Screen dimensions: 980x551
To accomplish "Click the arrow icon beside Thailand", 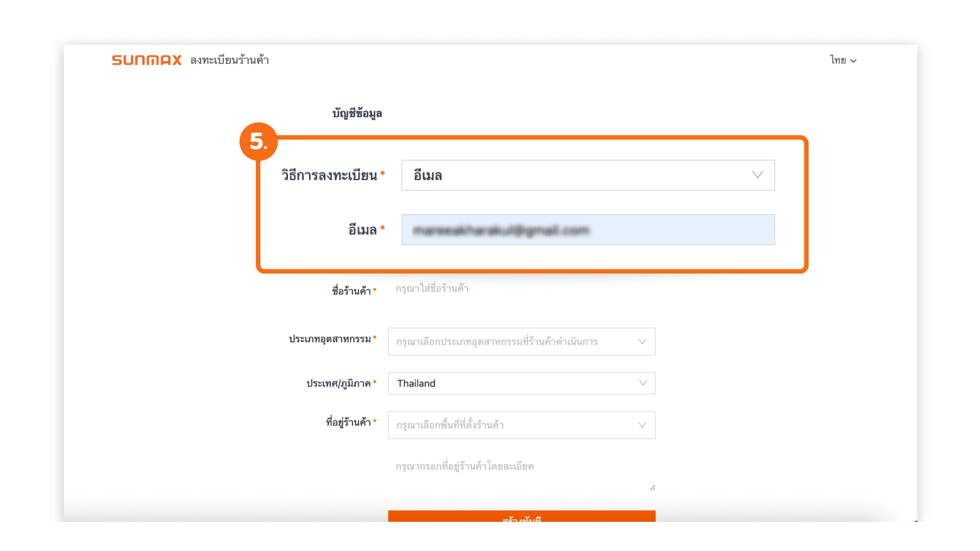I will coord(643,383).
